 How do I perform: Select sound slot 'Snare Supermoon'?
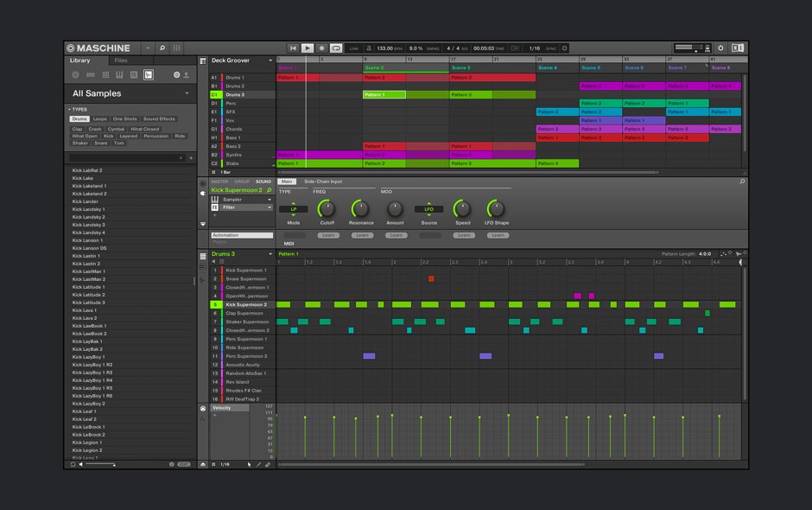point(242,279)
